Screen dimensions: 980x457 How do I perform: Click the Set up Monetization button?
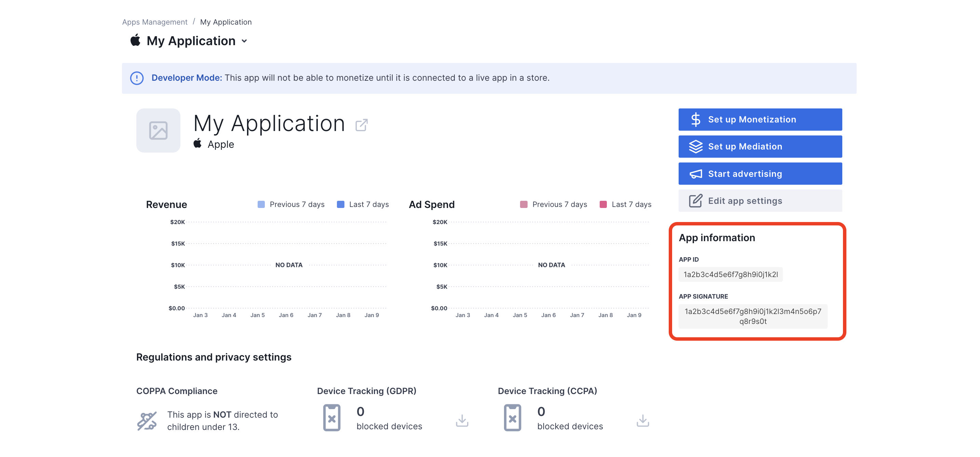tap(760, 119)
